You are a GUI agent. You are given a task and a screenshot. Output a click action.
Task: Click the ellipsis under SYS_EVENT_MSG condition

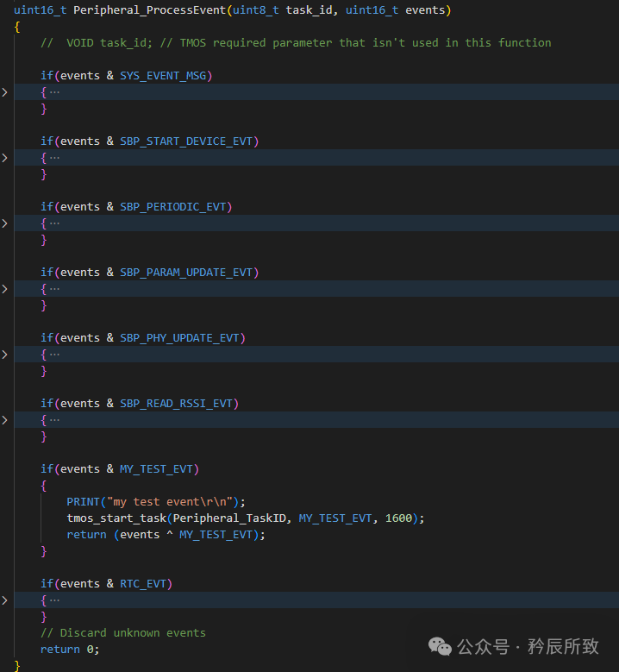(x=54, y=92)
